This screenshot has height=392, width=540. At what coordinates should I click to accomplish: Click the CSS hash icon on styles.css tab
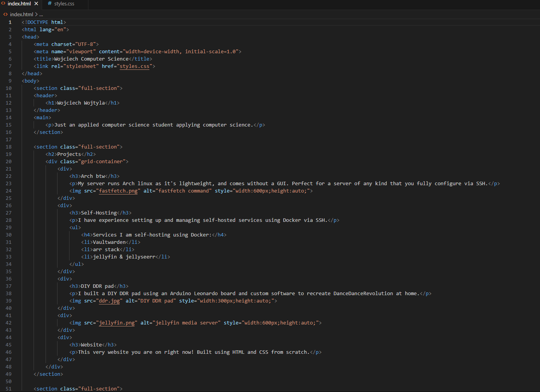[49, 3]
